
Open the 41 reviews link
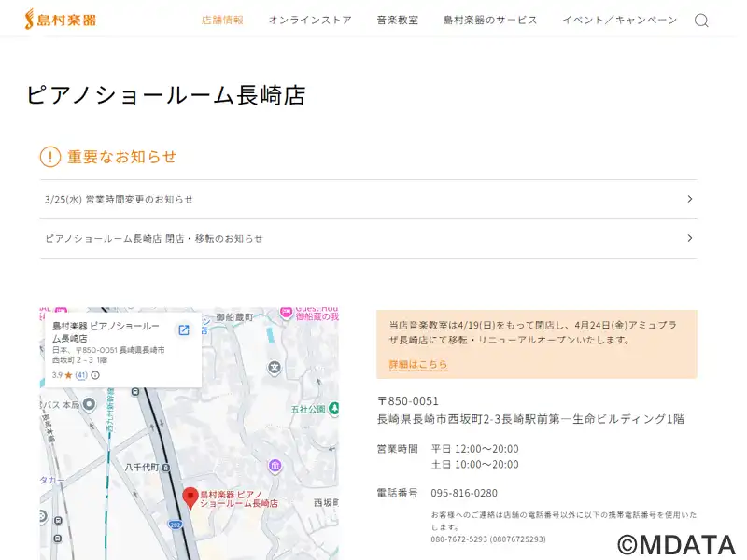pos(81,375)
